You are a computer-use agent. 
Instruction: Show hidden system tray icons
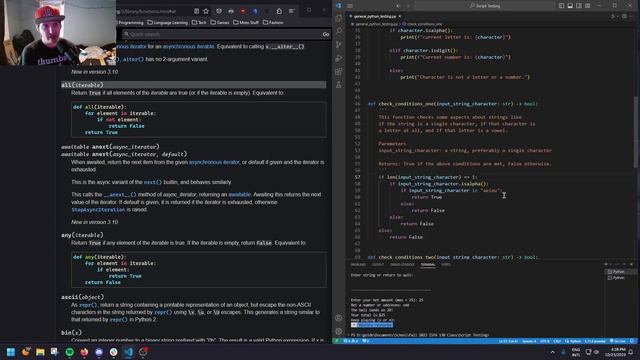pyautogui.click(x=553, y=352)
